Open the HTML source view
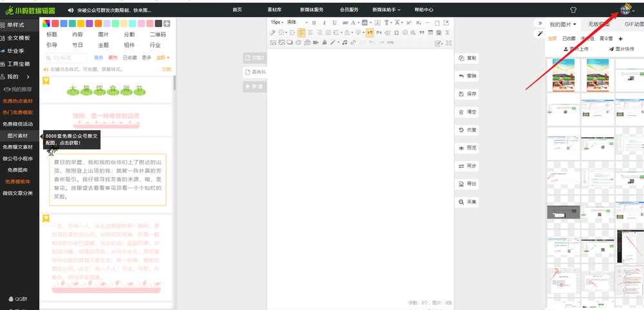Screen dimensions: 644x310 pyautogui.click(x=390, y=43)
